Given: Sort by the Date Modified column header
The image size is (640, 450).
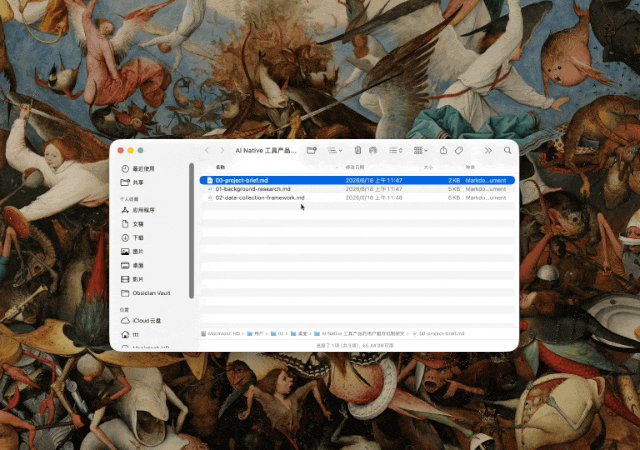Looking at the screenshot, I should pyautogui.click(x=355, y=167).
